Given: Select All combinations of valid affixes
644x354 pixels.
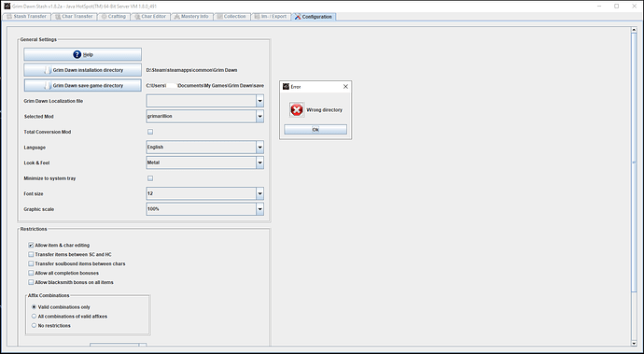Looking at the screenshot, I should point(35,317).
